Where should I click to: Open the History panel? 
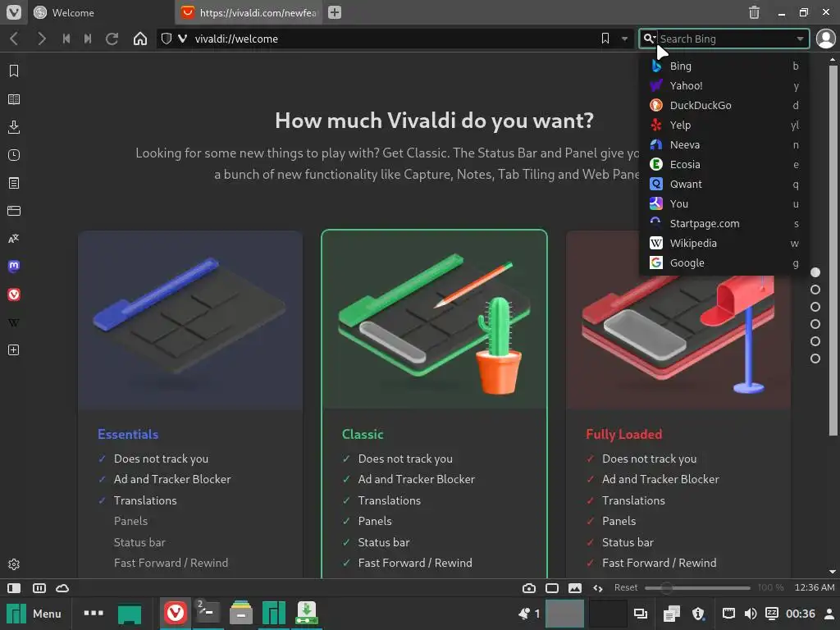(14, 155)
